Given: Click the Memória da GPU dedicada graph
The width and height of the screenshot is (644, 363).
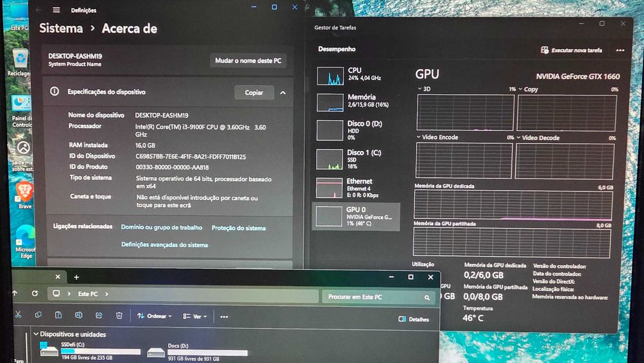Looking at the screenshot, I should [513, 205].
